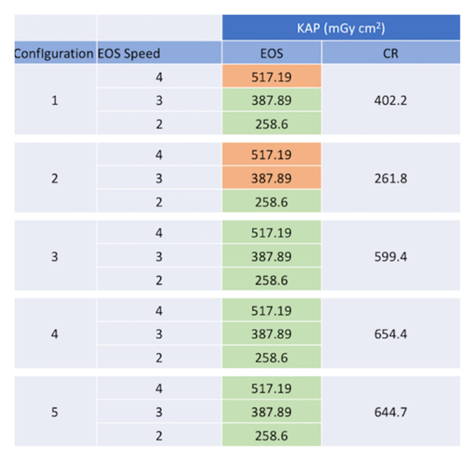Select the EOS speed 2 cell in configuration 1
Viewport: 476px width, 464px height.
click(x=159, y=124)
